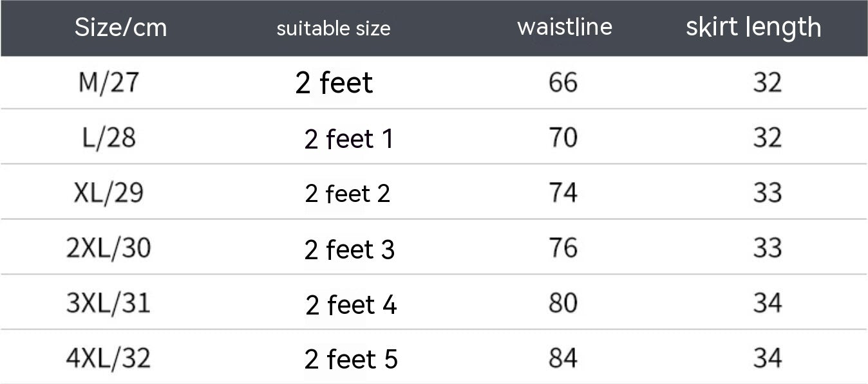Image resolution: width=868 pixels, height=384 pixels.
Task: Select the 2 feet 4 cell
Action: (x=351, y=305)
